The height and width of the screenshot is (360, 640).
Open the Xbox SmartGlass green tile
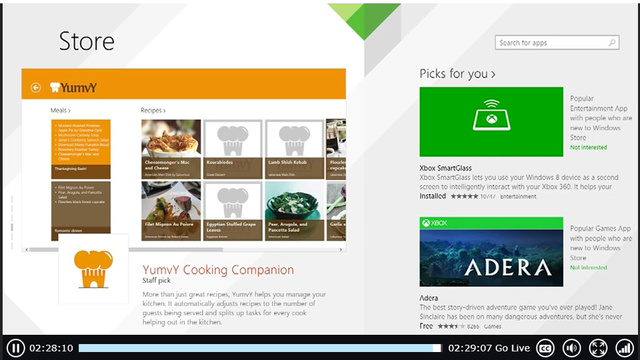coord(491,122)
